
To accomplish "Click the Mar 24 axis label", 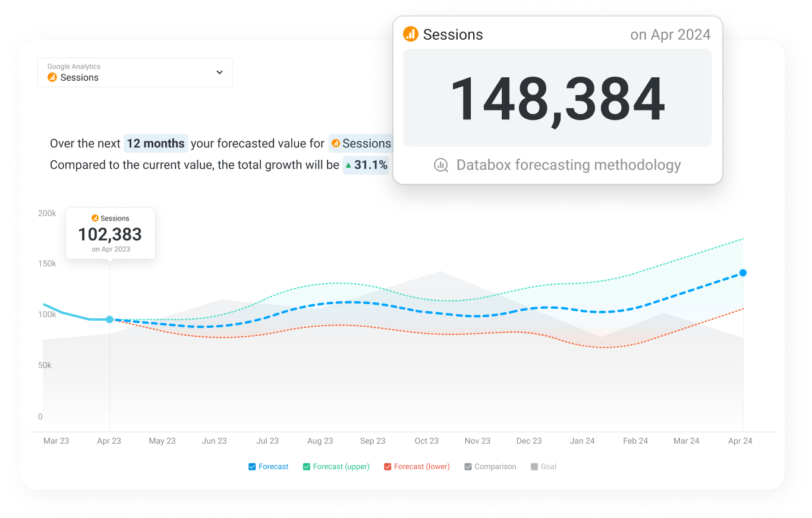I will click(x=686, y=441).
